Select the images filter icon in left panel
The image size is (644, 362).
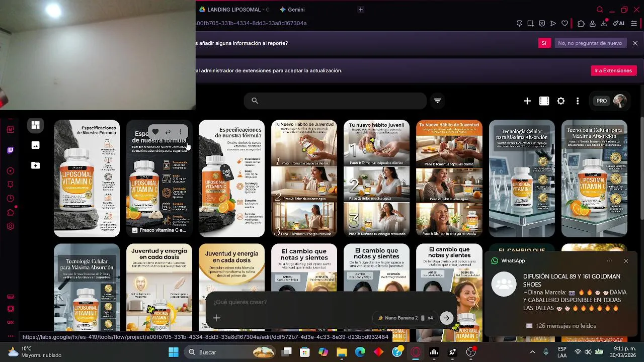coord(35,145)
